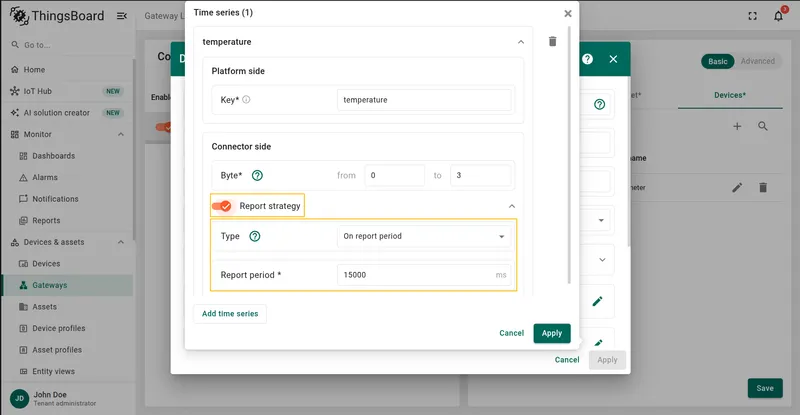The image size is (800, 415).
Task: Disable the Report strategy toggle
Action: pyautogui.click(x=222, y=206)
